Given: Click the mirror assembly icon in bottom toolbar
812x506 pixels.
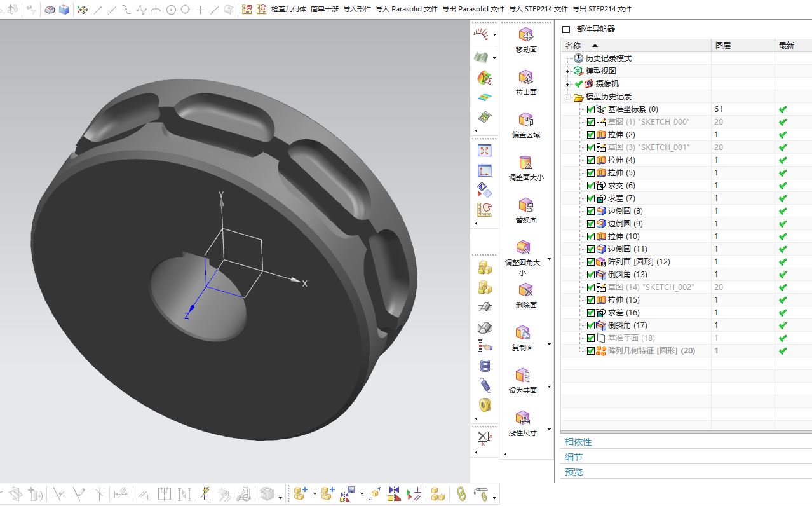Looking at the screenshot, I should coord(395,493).
